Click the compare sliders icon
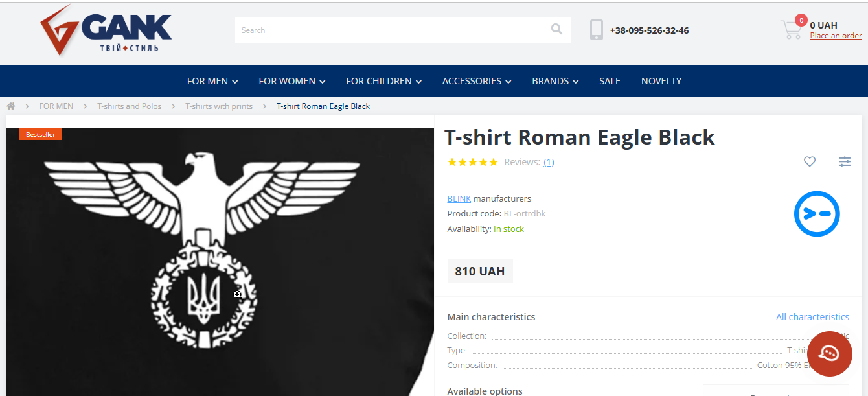This screenshot has height=396, width=868. 845,161
